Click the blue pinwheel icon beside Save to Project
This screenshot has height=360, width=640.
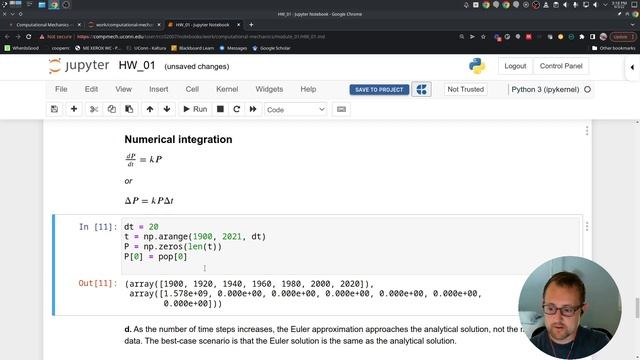[422, 89]
